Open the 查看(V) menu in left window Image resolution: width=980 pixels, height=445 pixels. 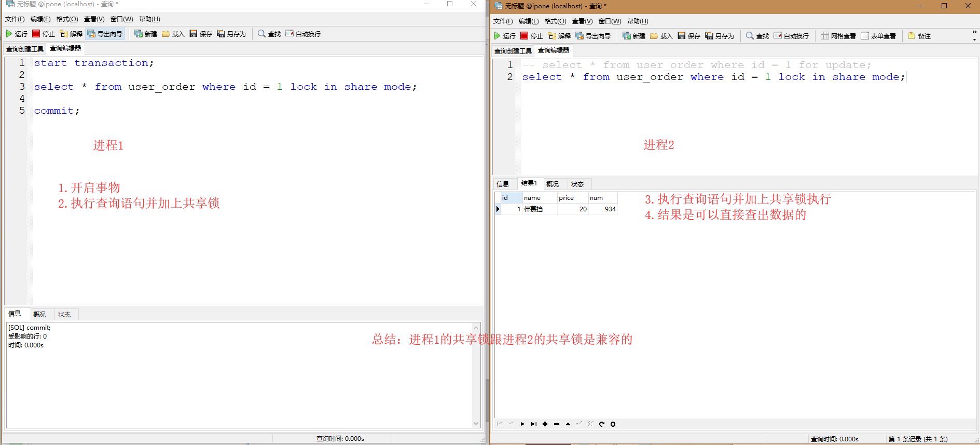coord(94,19)
